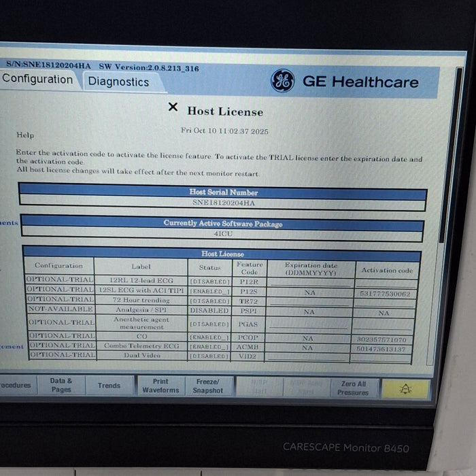
Task: Select Zero All Pressures button
Action: click(x=354, y=388)
